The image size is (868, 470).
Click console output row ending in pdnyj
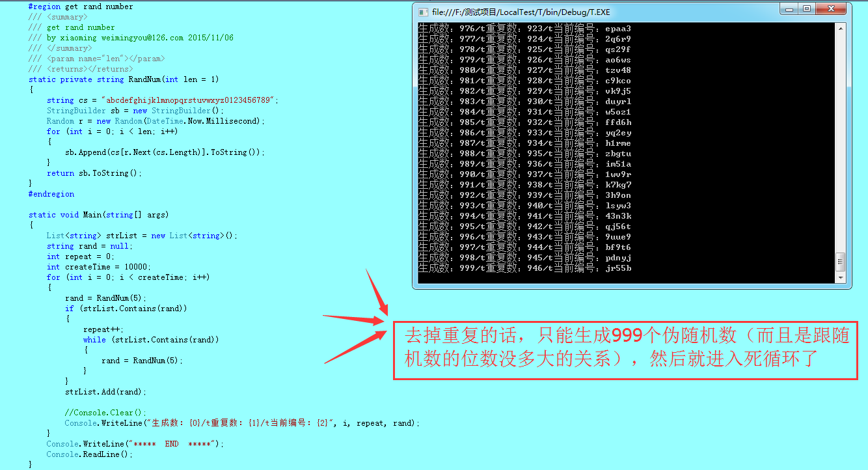[524, 258]
